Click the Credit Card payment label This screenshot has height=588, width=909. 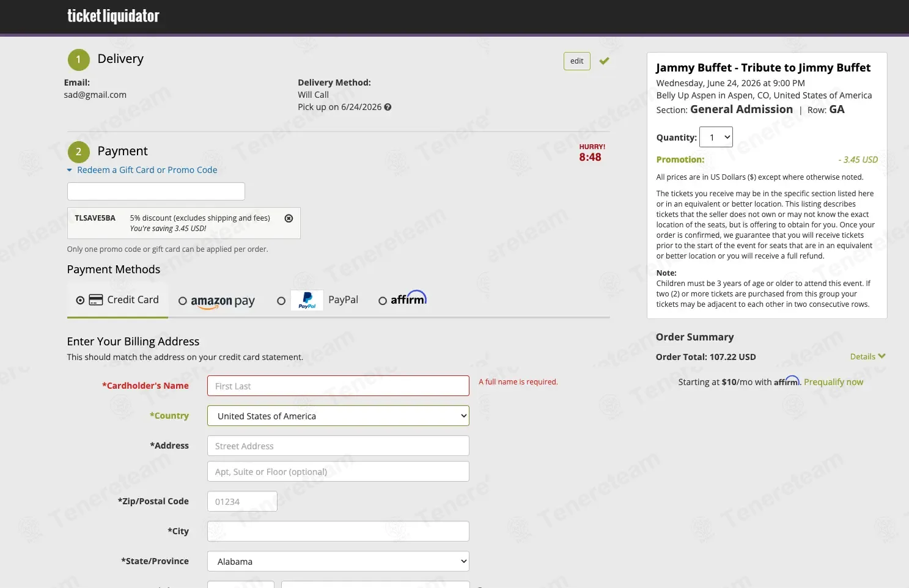click(x=133, y=300)
